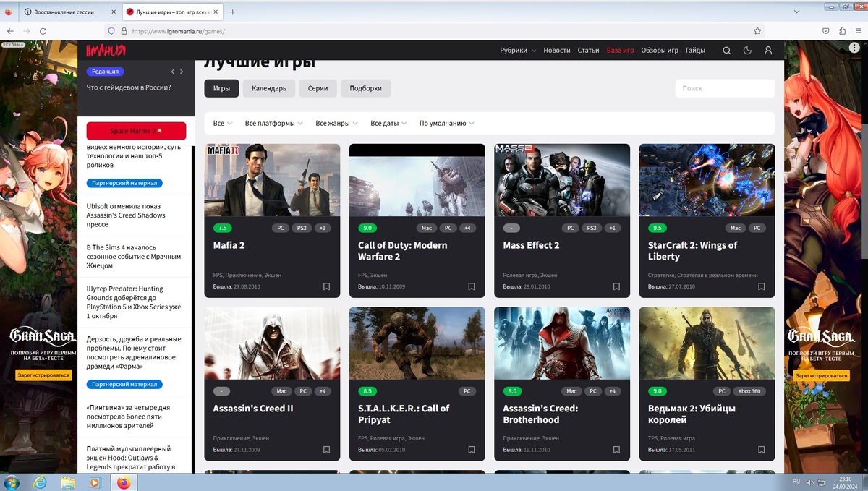Bookmark the Mafia 2 card
This screenshot has height=491, width=868.
point(326,286)
